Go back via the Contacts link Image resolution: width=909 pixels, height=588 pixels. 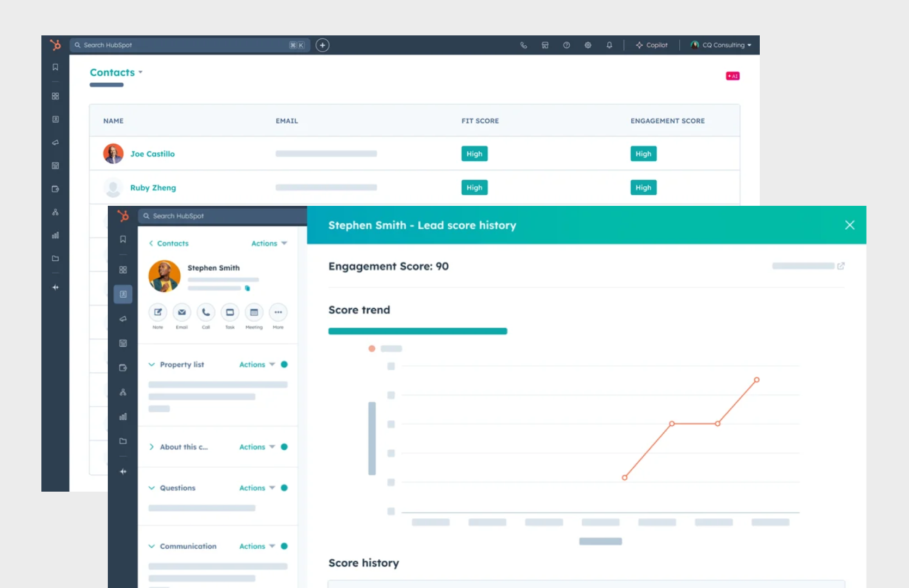pyautogui.click(x=169, y=243)
